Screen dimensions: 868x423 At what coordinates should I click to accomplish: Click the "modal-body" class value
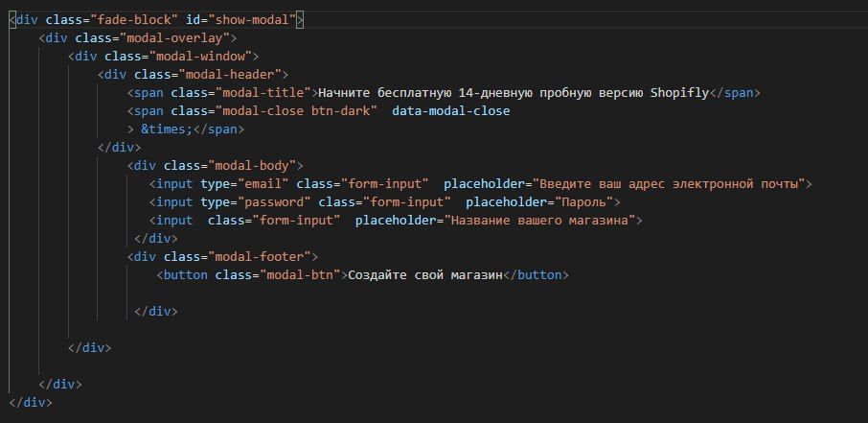coord(252,166)
